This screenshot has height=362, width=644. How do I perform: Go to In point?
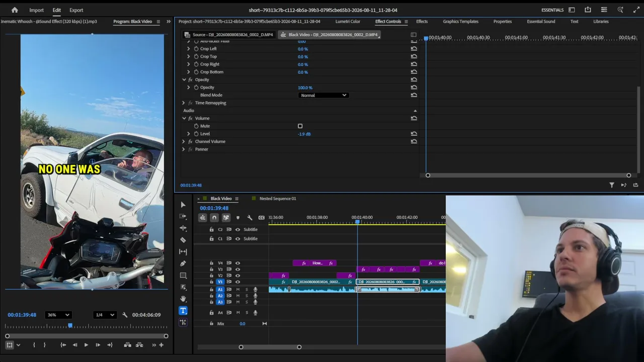[x=63, y=345]
